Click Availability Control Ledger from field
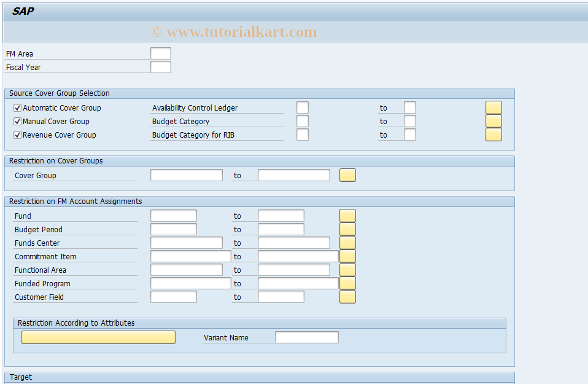Image resolution: width=588 pixels, height=384 pixels. (303, 108)
